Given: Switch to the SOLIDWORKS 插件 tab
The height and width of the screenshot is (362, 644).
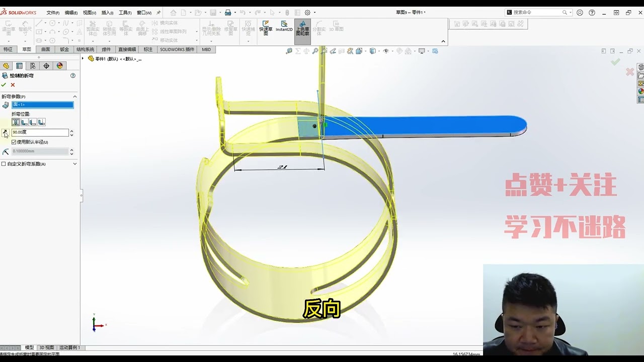Looking at the screenshot, I should [177, 49].
